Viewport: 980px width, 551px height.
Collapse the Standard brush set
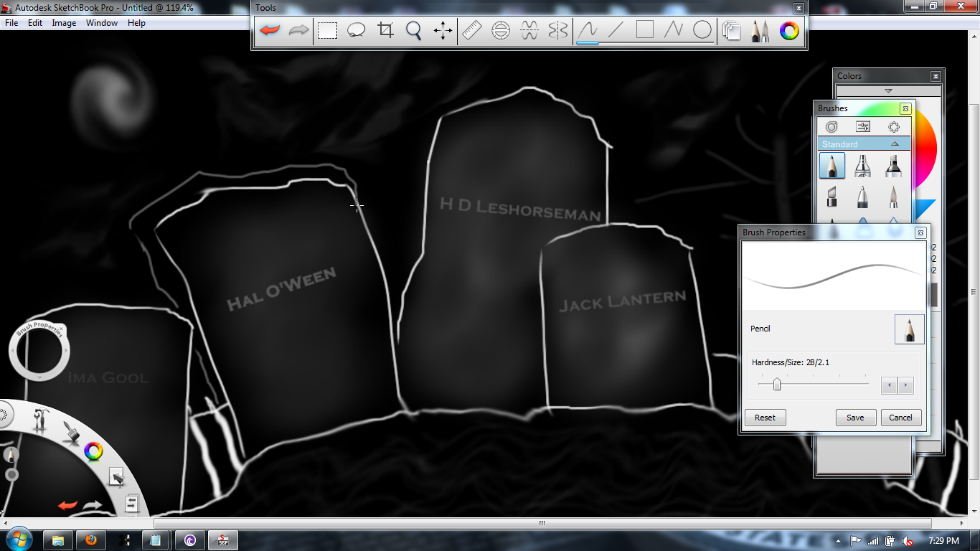895,143
